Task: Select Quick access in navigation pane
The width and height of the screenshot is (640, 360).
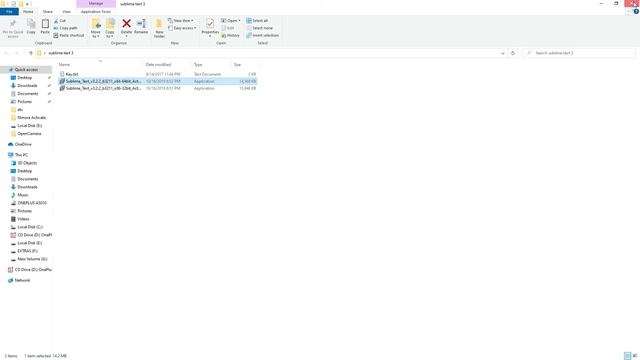Action: [26, 70]
